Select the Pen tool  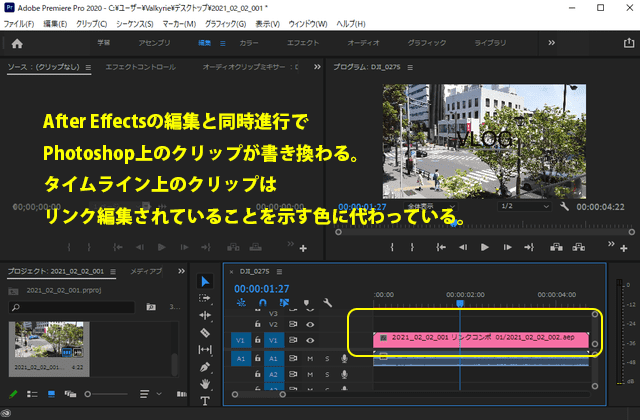(x=205, y=367)
